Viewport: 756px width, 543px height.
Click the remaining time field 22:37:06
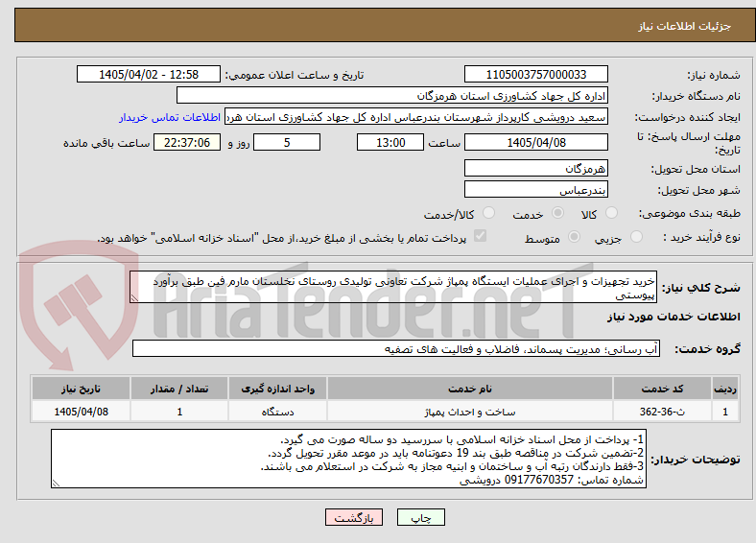click(x=187, y=142)
